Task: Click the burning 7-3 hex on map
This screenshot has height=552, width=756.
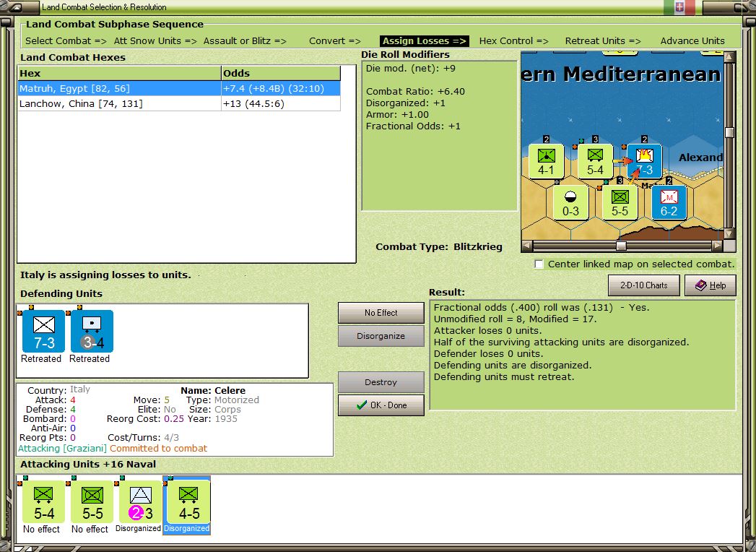Action: pyautogui.click(x=644, y=161)
